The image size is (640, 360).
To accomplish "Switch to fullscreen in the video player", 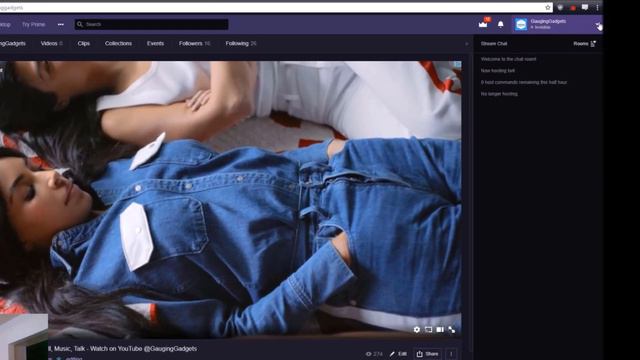I will pos(452,329).
